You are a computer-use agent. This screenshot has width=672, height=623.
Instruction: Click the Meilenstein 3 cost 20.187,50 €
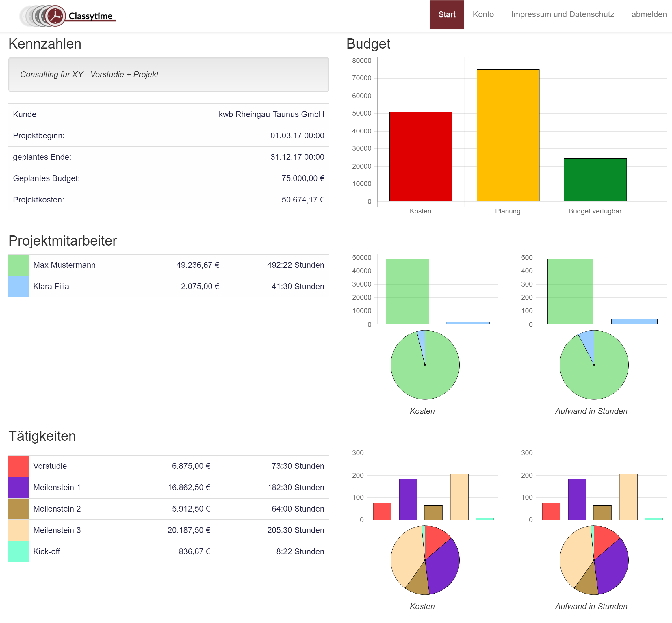(189, 530)
